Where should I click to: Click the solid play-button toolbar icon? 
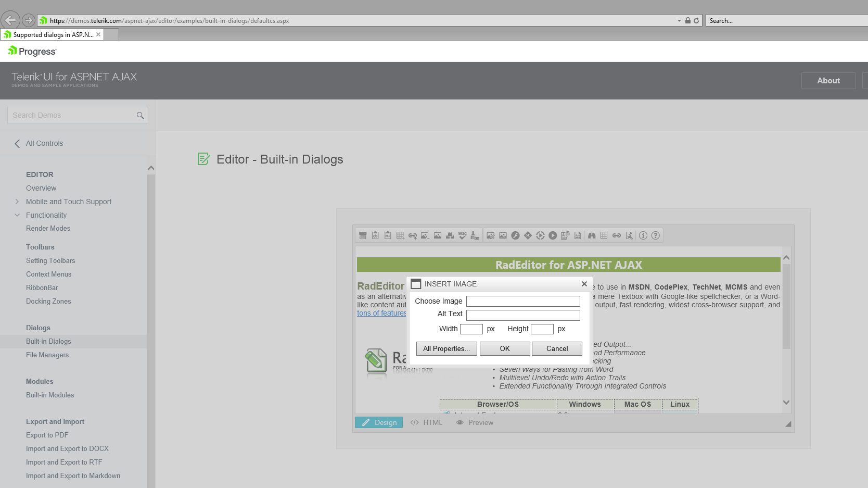point(553,235)
